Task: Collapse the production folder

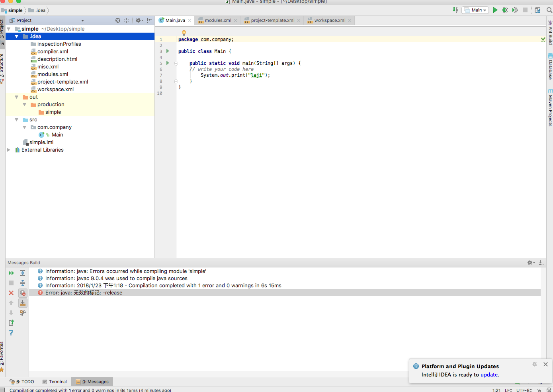Action: tap(25, 105)
